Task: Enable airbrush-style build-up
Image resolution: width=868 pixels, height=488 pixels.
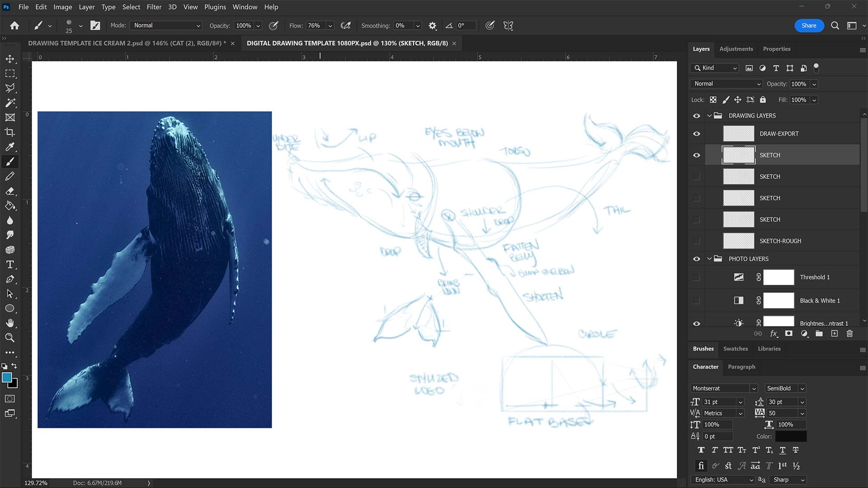Action: (346, 26)
